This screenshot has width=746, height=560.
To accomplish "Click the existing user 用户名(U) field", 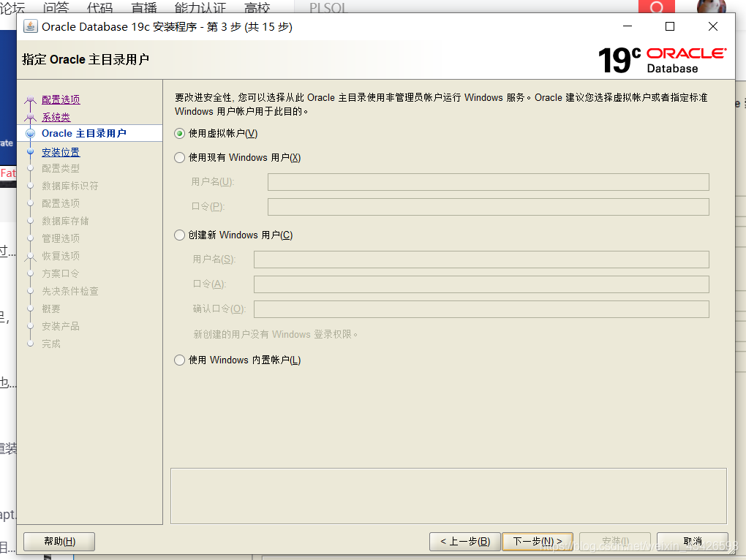I will point(488,182).
